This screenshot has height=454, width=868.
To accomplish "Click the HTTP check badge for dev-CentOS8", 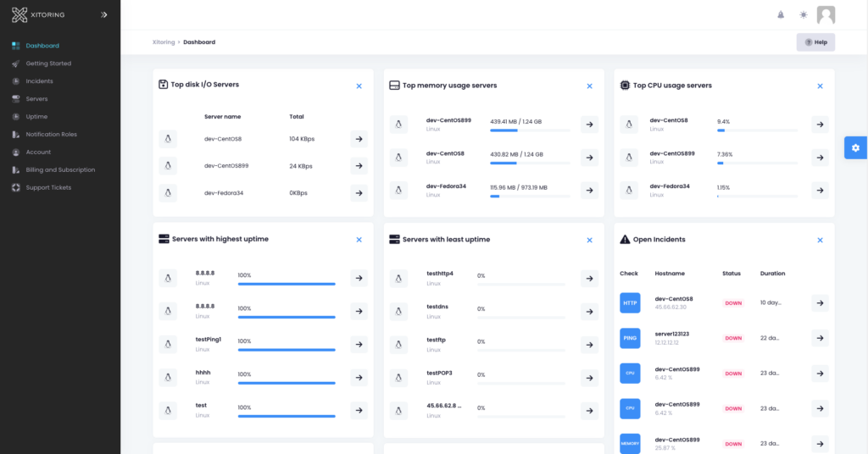I will (x=630, y=303).
